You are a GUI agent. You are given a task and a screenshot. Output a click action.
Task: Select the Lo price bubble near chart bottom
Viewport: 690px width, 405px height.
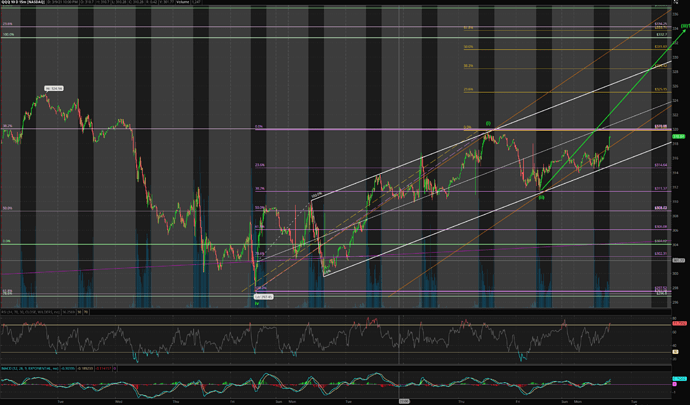click(x=263, y=296)
